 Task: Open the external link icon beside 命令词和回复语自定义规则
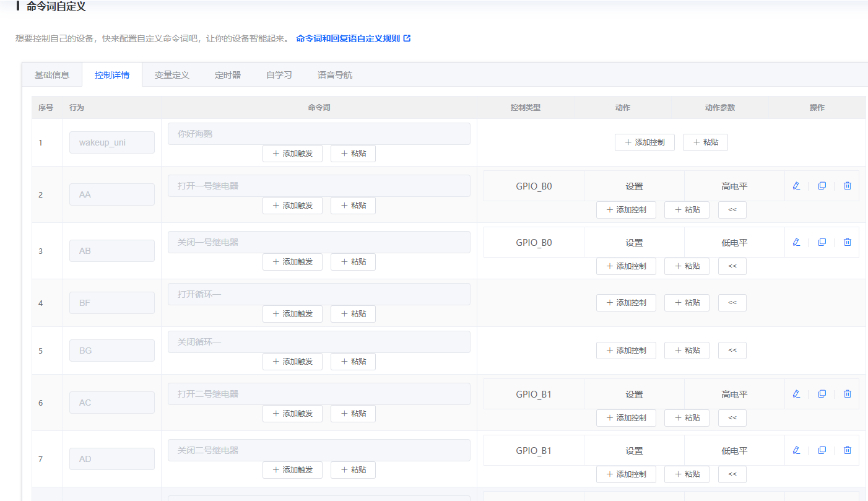point(407,38)
